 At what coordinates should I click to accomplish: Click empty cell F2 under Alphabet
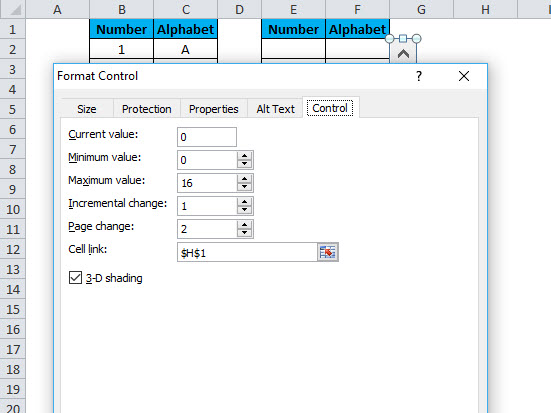click(357, 49)
